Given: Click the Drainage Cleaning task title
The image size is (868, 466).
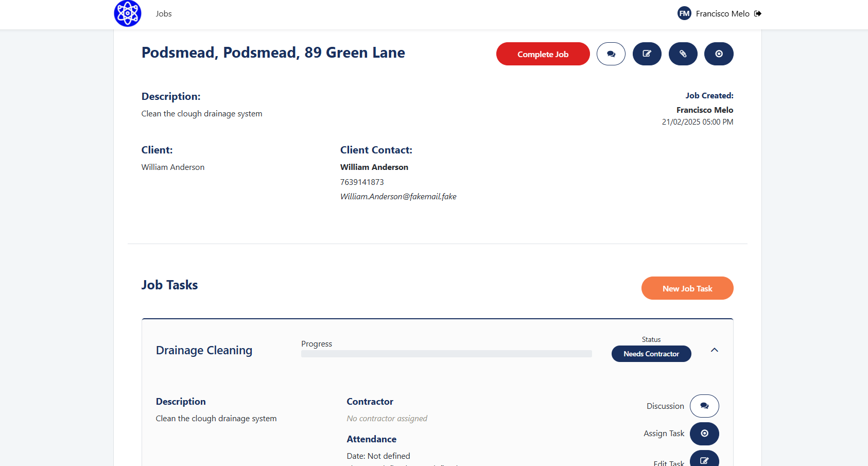Looking at the screenshot, I should [x=204, y=350].
